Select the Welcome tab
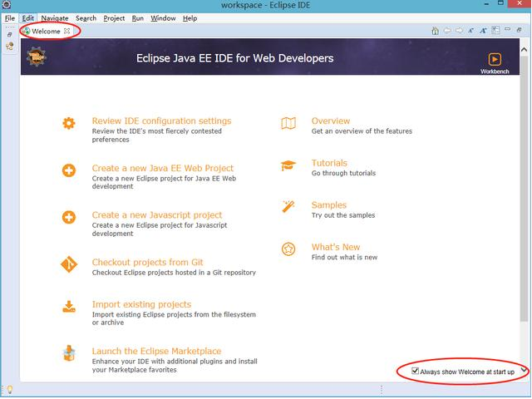Viewport: 532px width, 399px height. pyautogui.click(x=46, y=32)
